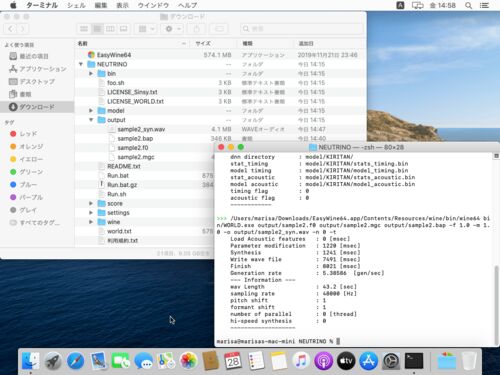Open Apple TV in the Dock
The height and width of the screenshot is (375, 500).
[x=346, y=361]
